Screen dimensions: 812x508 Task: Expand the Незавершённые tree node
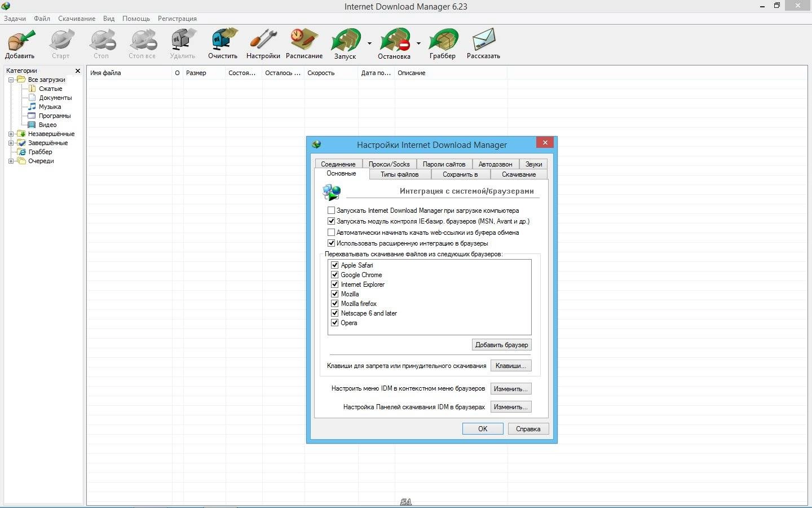pos(11,134)
